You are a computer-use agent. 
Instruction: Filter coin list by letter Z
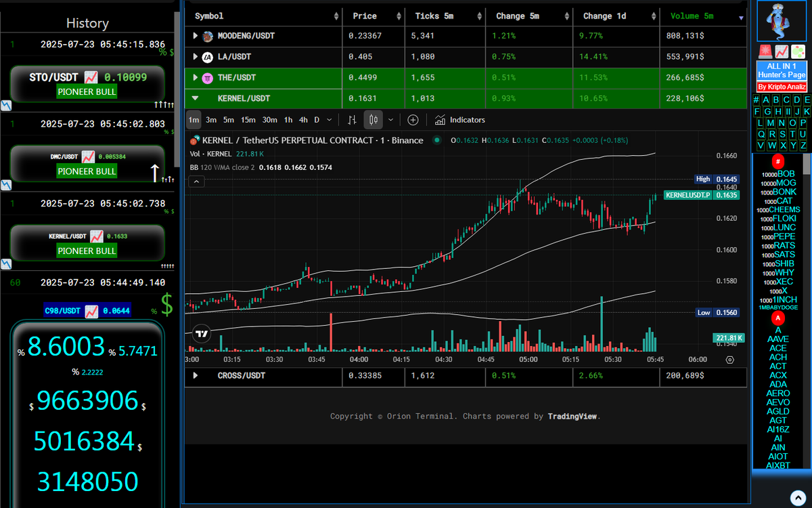click(803, 146)
